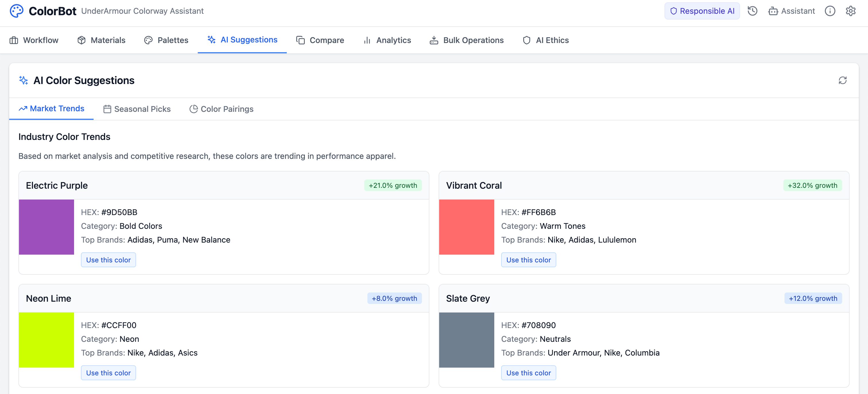Go to the Compare tab

point(320,40)
